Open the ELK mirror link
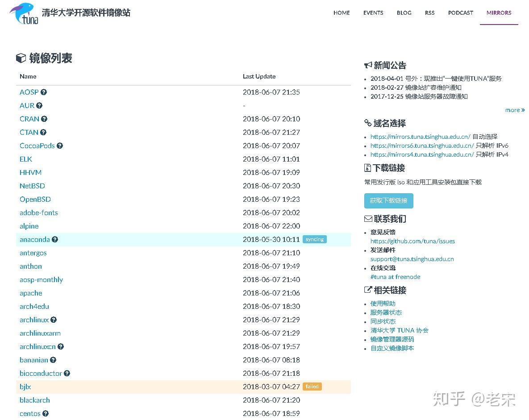Image resolution: width=529 pixels, height=420 pixels. click(25, 159)
